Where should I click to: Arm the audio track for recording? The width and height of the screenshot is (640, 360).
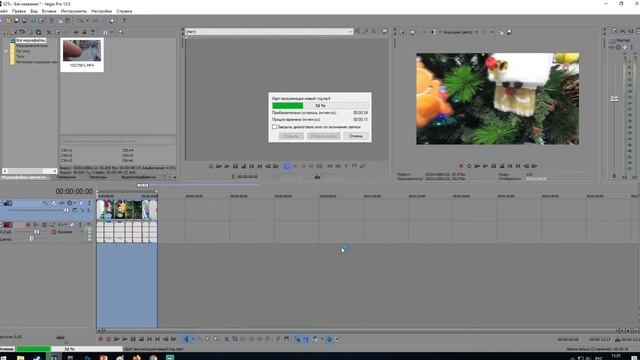[x=28, y=225]
